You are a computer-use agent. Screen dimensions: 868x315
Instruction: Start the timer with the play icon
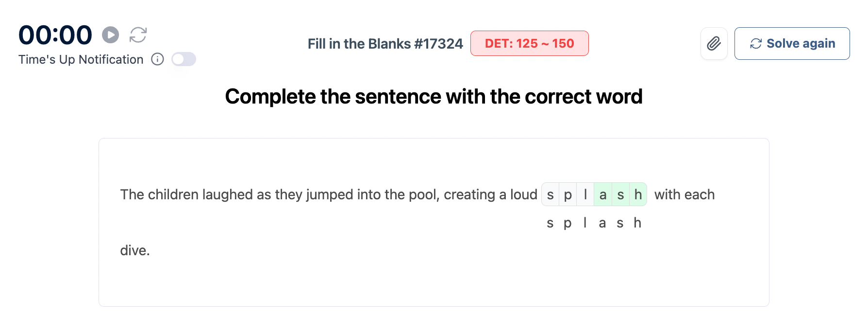pyautogui.click(x=110, y=35)
